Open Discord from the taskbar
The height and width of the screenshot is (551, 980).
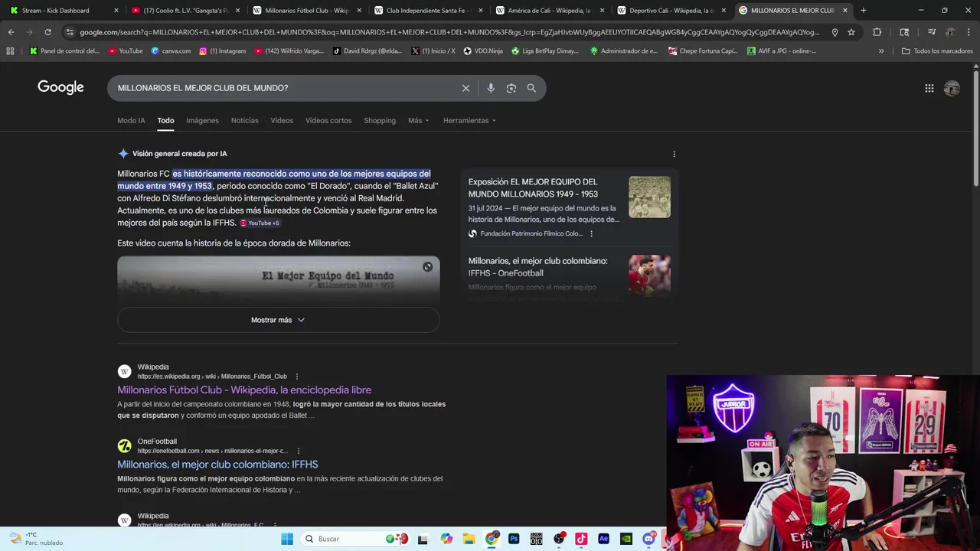click(649, 539)
